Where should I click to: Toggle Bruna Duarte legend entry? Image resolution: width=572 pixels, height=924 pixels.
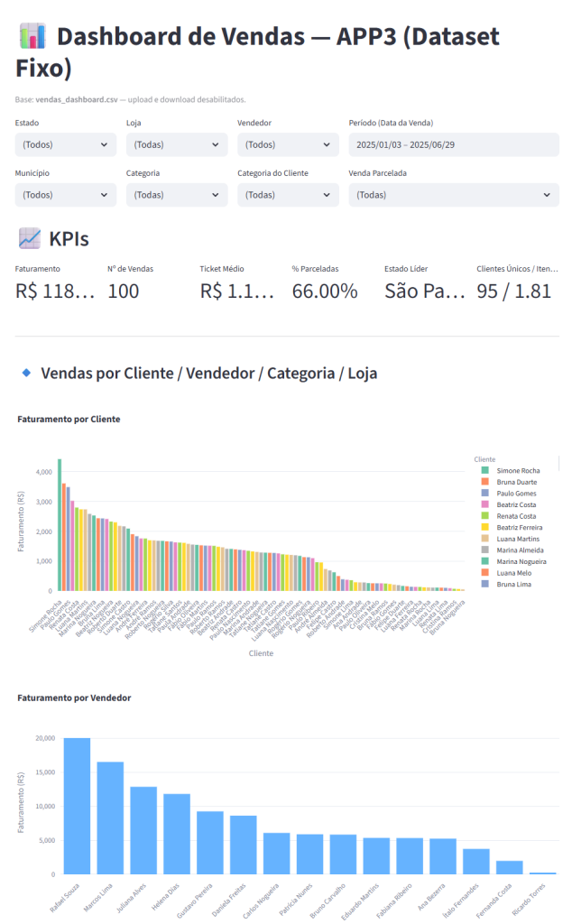[519, 482]
